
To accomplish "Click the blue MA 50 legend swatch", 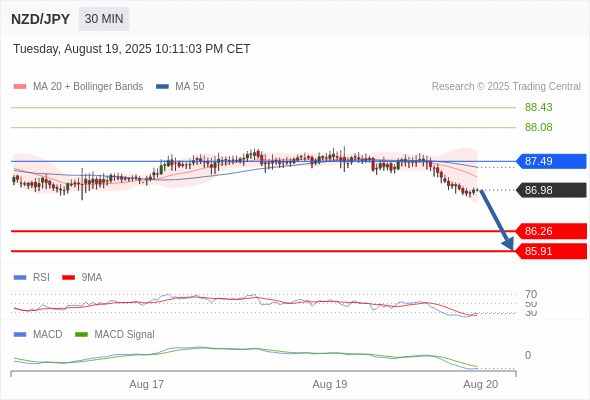I will 163,87.
